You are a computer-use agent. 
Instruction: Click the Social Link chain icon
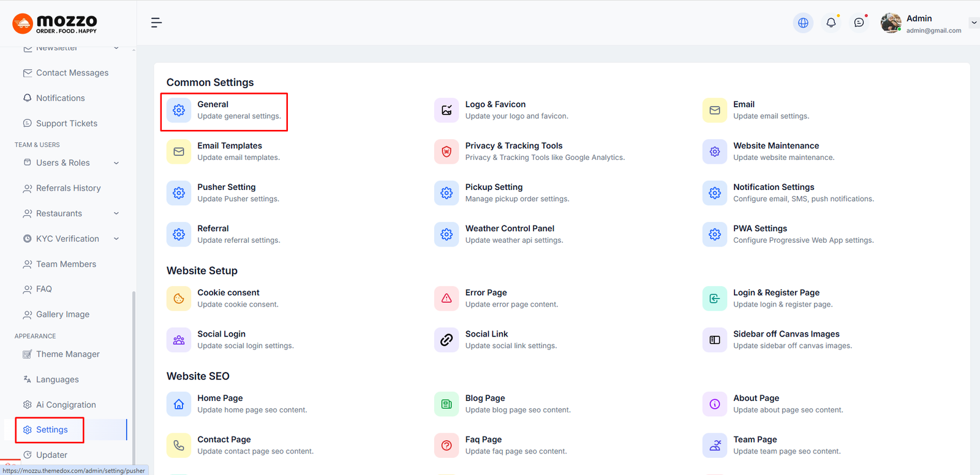pos(447,340)
